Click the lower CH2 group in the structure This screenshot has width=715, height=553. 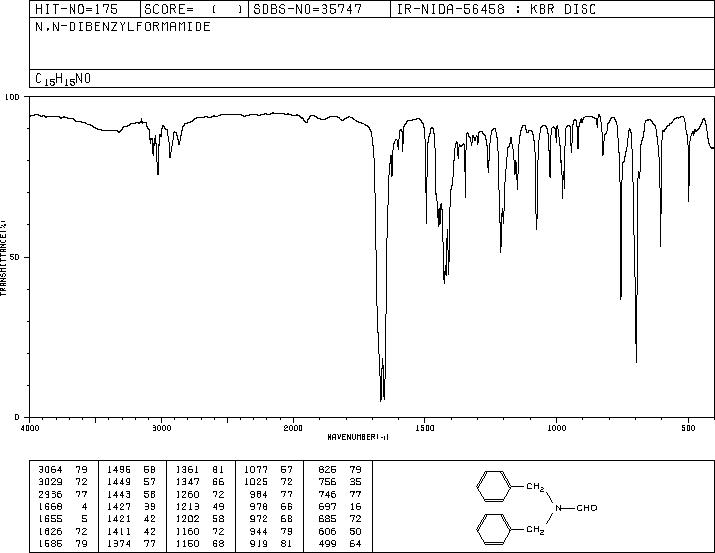pos(535,530)
